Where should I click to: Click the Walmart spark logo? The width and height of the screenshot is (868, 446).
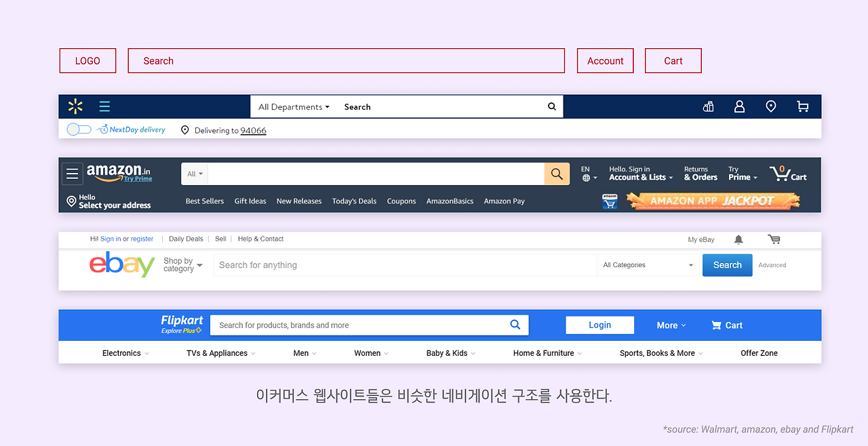[x=75, y=106]
